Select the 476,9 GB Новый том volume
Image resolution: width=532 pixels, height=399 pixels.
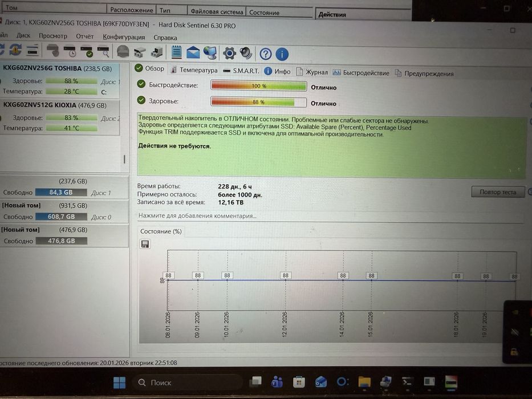point(64,235)
